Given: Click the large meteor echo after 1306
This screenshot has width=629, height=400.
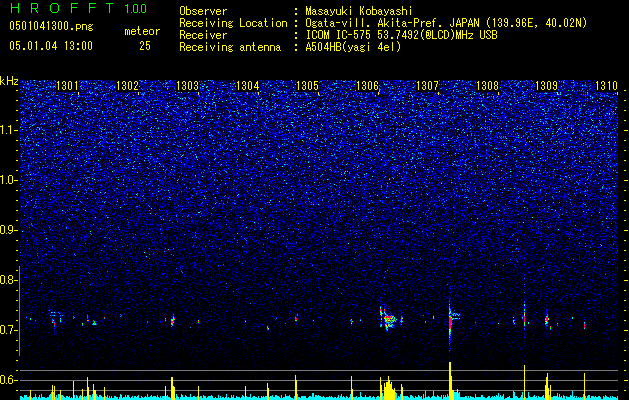Looking at the screenshot, I should click(388, 319).
